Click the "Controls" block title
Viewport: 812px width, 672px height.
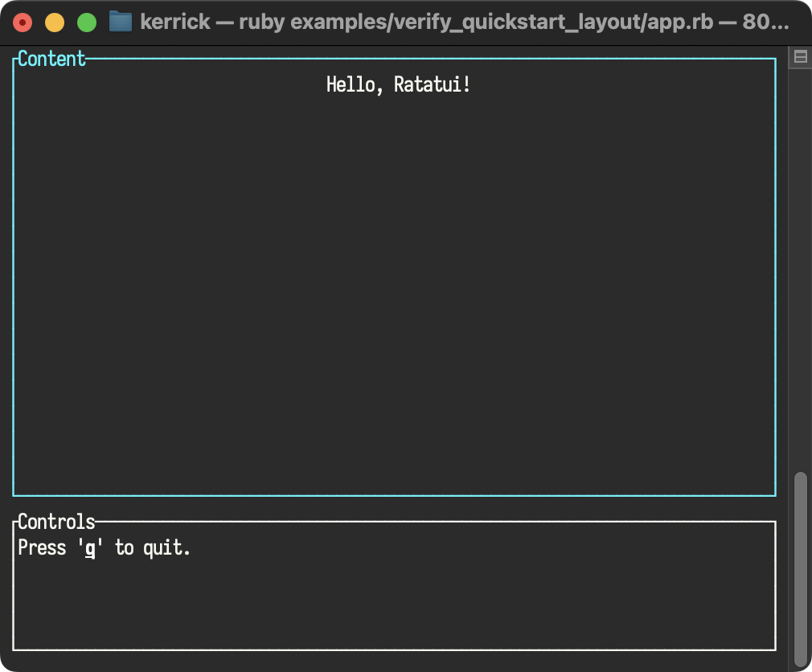tap(56, 522)
